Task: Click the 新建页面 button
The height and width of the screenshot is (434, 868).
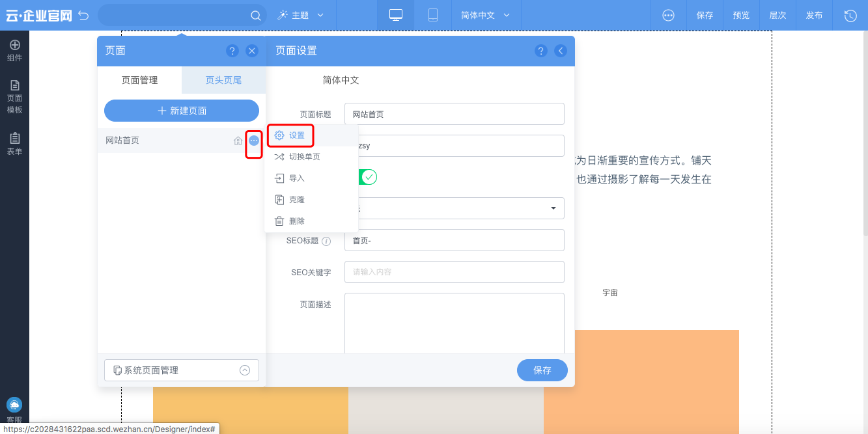Action: click(181, 110)
